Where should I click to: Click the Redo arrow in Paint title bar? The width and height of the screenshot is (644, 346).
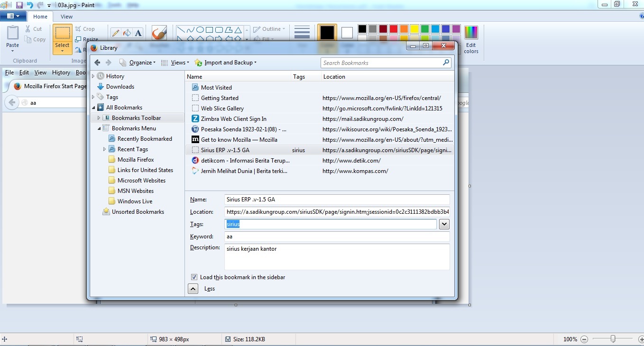40,5
